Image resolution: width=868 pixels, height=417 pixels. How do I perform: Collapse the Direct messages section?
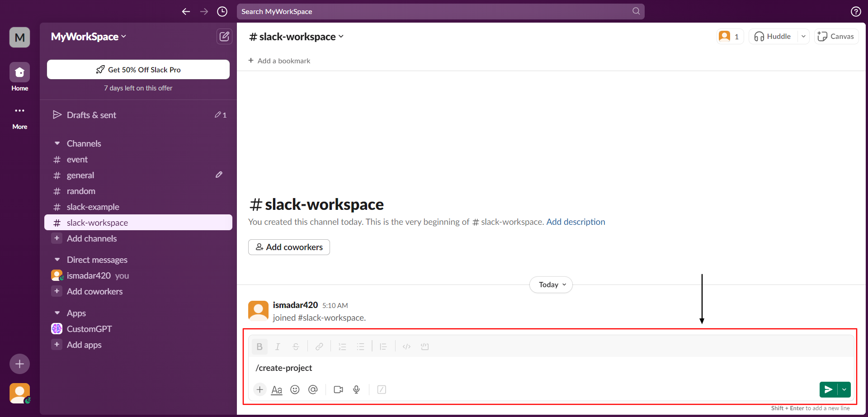pyautogui.click(x=57, y=260)
